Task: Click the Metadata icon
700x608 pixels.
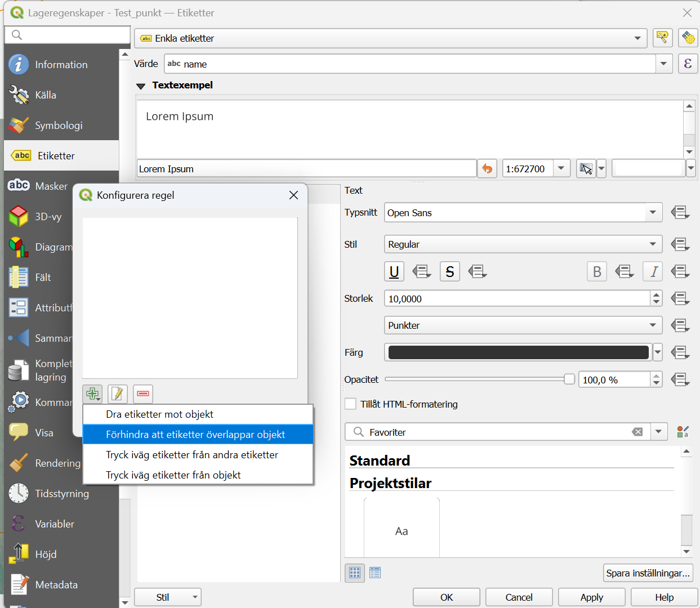Action: click(x=19, y=584)
